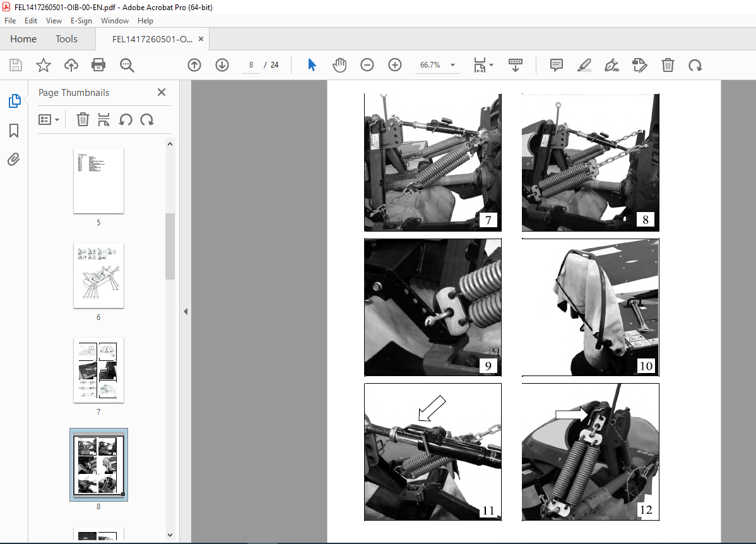This screenshot has width=756, height=544.
Task: Close the FEL1417260501 document tab
Action: pos(201,39)
